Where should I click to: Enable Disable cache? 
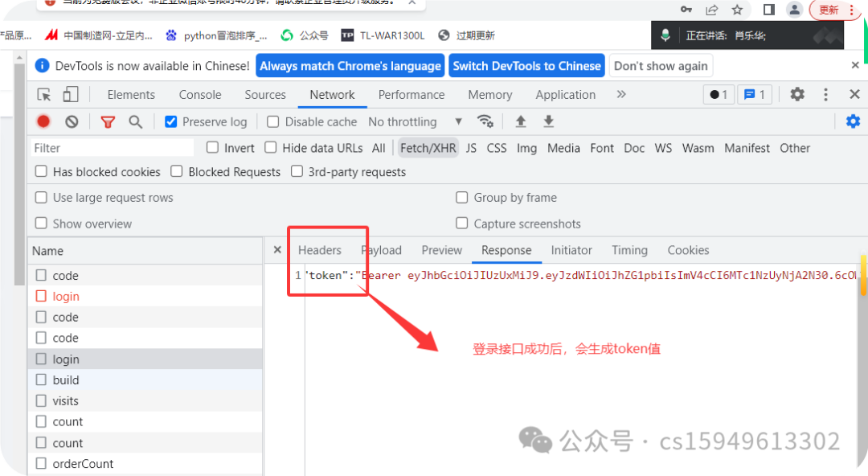coord(271,121)
